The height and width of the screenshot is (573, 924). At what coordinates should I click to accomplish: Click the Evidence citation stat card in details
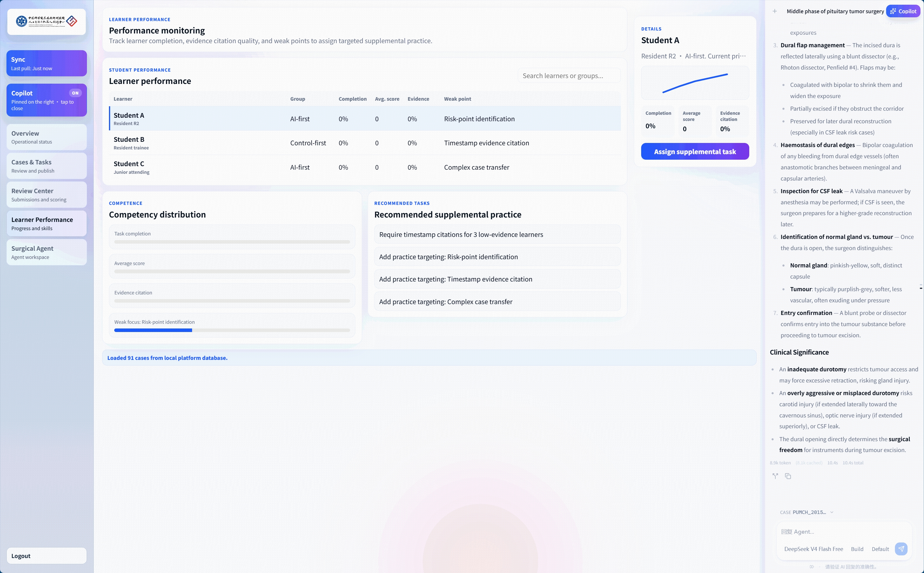point(732,121)
